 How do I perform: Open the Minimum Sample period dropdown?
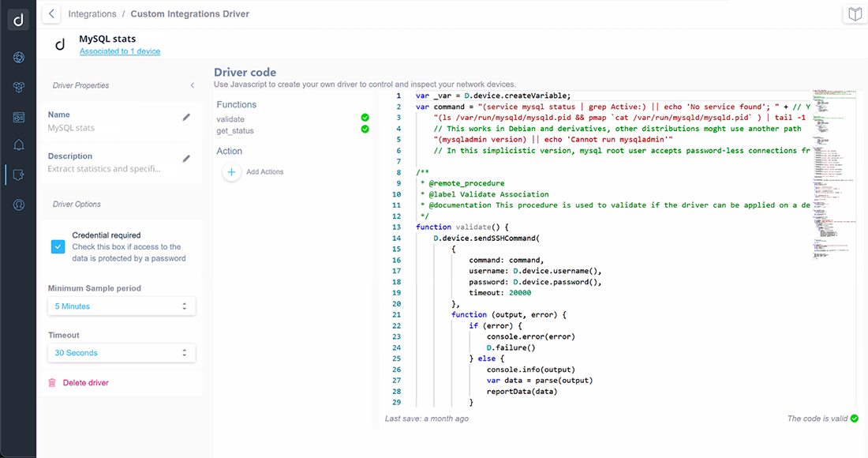point(122,306)
